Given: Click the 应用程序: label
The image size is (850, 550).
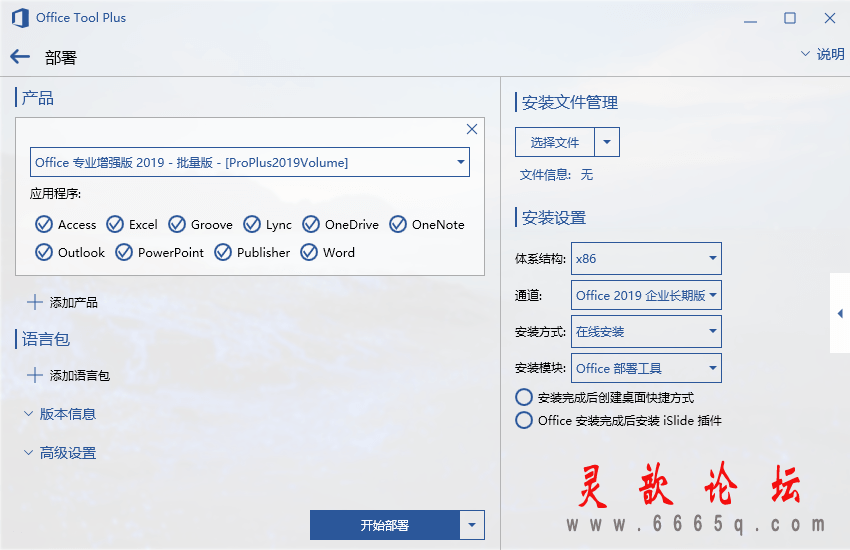Looking at the screenshot, I should (x=55, y=193).
